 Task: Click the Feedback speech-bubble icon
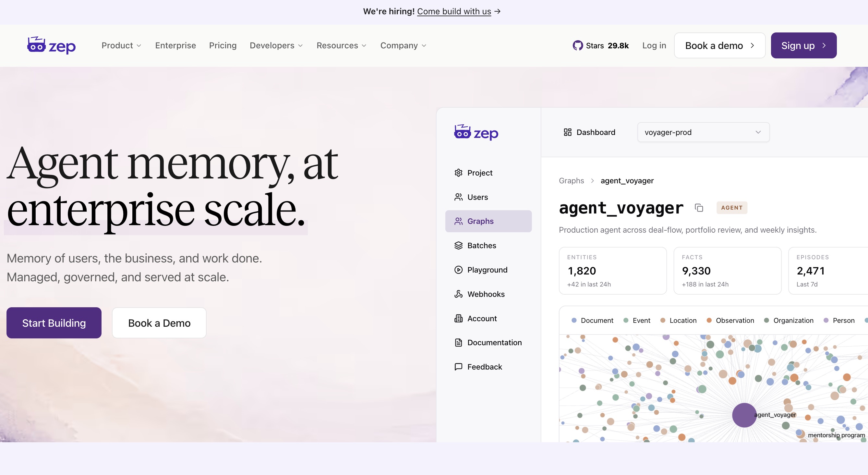click(458, 367)
